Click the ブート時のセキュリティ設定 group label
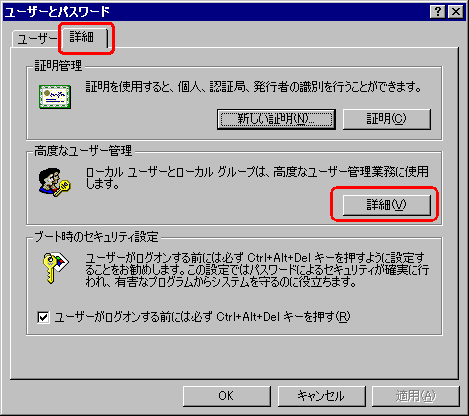This screenshot has height=416, width=469. pyautogui.click(x=97, y=237)
